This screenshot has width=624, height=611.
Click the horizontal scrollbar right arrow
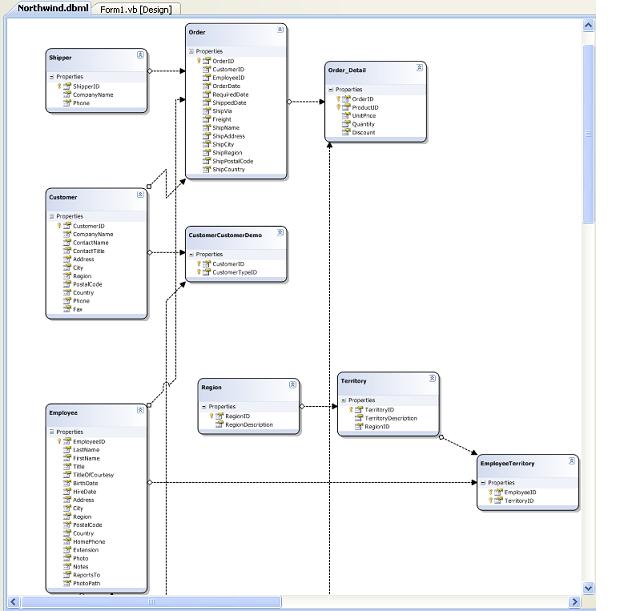pyautogui.click(x=575, y=601)
